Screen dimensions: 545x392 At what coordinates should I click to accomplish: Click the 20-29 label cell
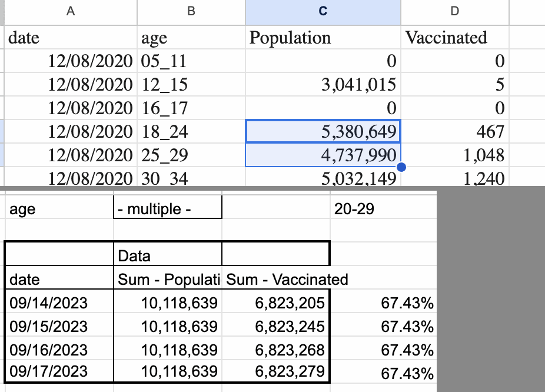pyautogui.click(x=383, y=208)
